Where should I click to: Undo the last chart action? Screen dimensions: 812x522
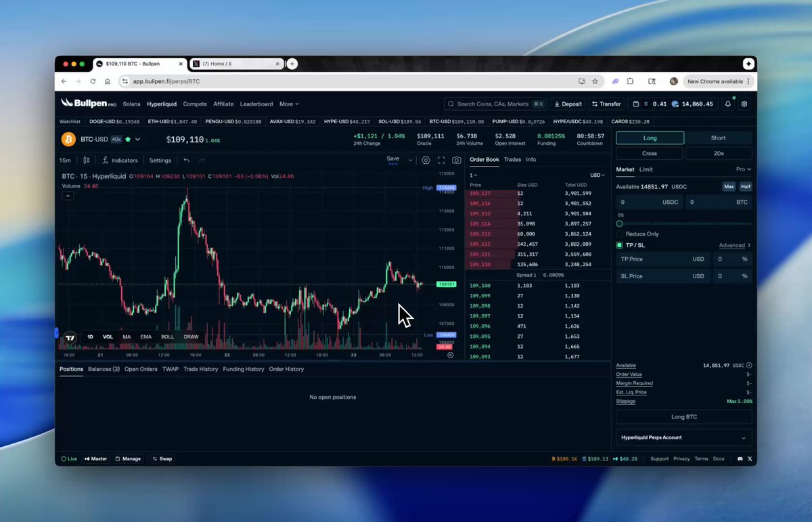[x=187, y=160]
